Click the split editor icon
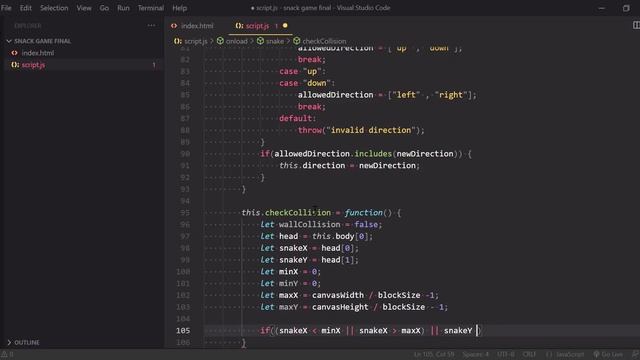 click(636, 25)
